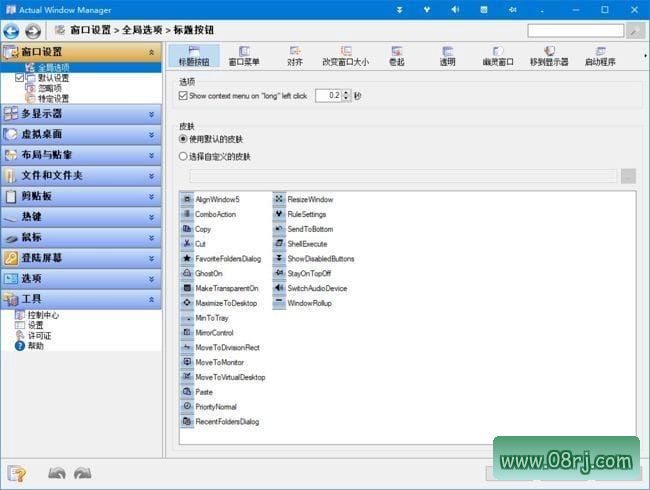650x490 pixels.
Task: Select 全局选项 in the tree
Action: click(54, 68)
